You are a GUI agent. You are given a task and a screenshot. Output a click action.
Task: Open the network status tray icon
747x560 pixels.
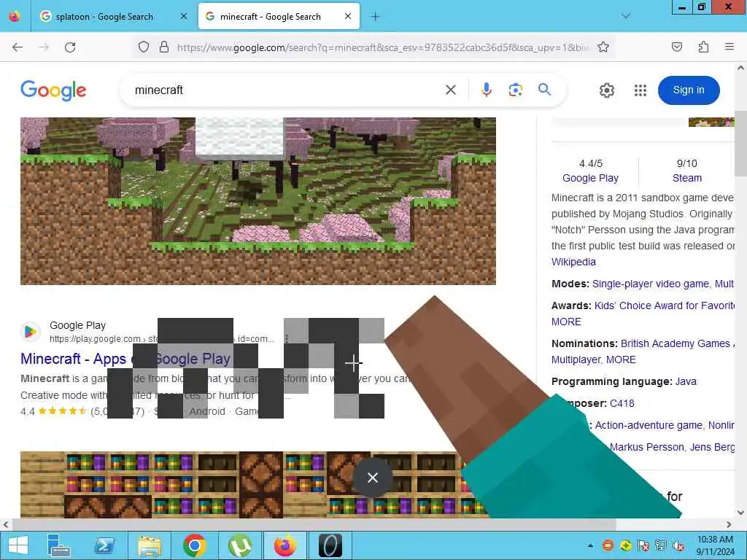[661, 545]
